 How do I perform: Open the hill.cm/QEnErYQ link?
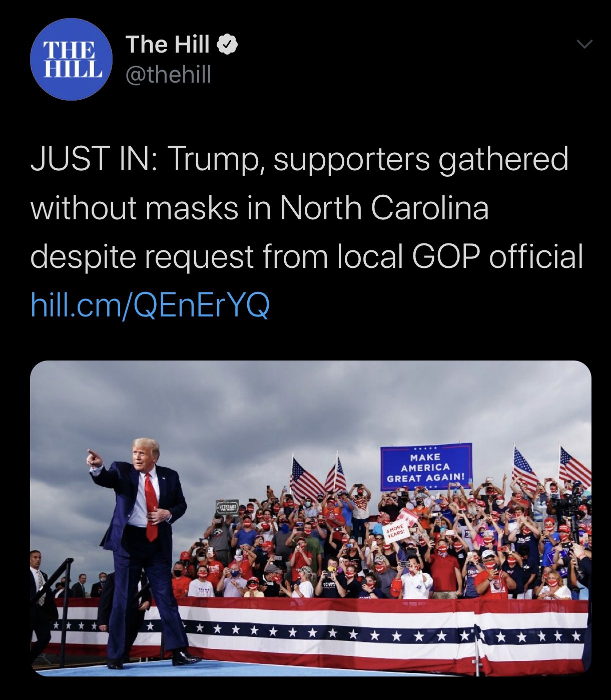tap(150, 305)
